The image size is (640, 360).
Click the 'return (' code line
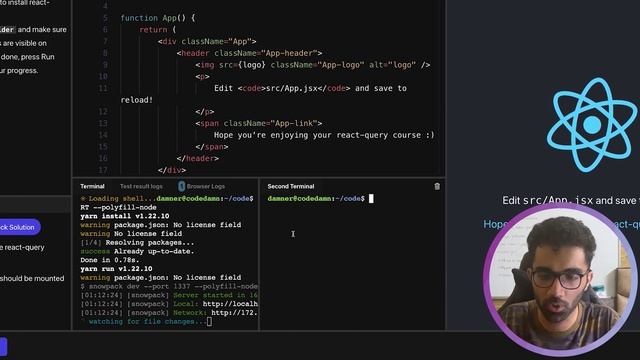[158, 30]
